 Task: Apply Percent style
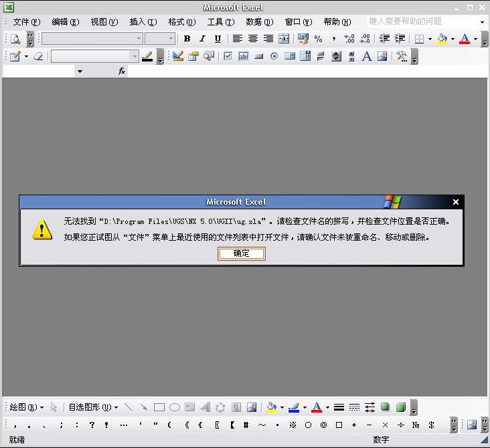pyautogui.click(x=318, y=39)
